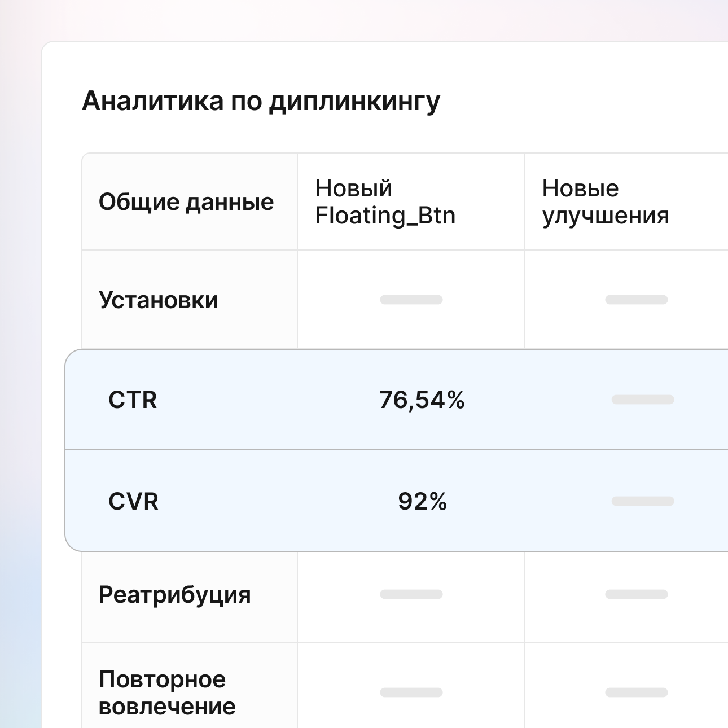This screenshot has height=728, width=728.
Task: Select the "Повторное вовлечение" row label
Action: coord(166,692)
